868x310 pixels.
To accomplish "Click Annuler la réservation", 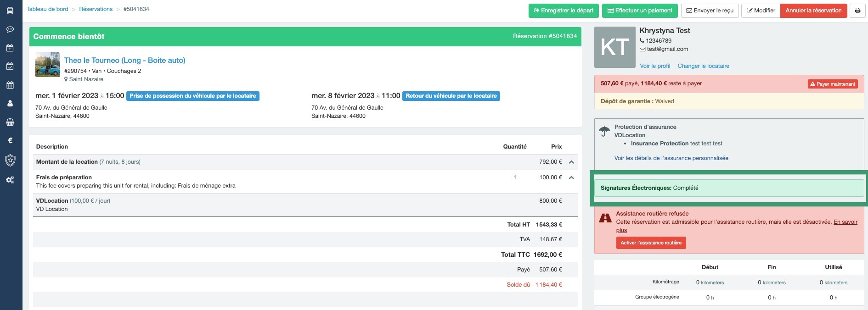I will coord(813,11).
